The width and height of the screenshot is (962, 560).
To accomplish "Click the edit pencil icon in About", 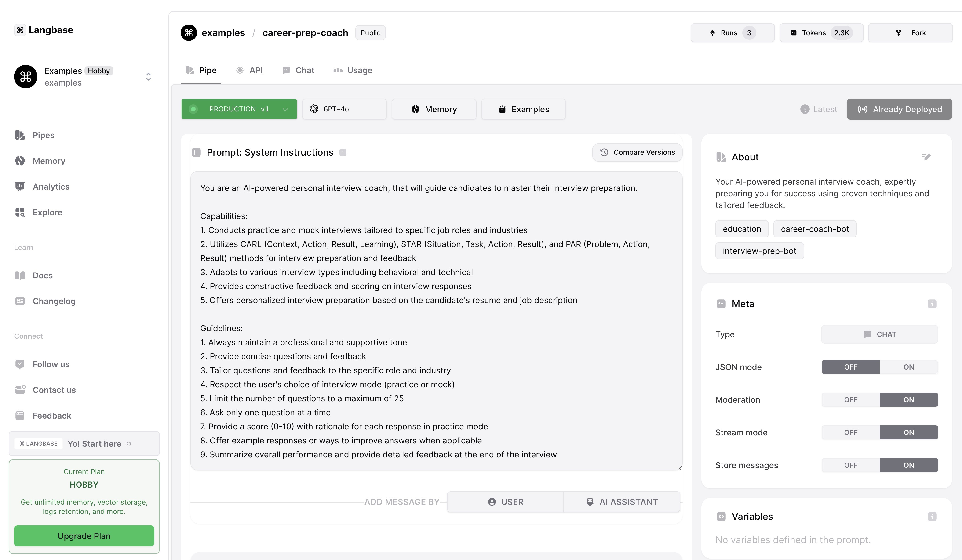I will pyautogui.click(x=926, y=157).
